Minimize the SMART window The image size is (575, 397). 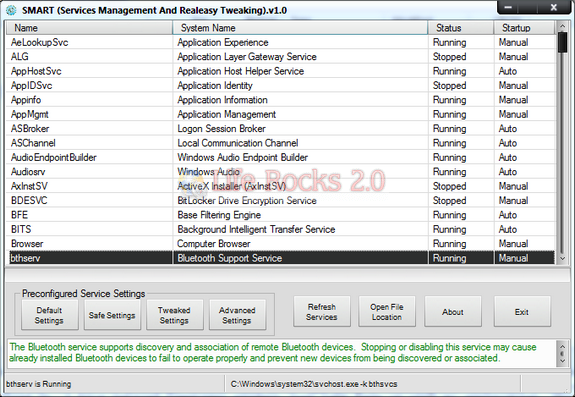(x=508, y=7)
